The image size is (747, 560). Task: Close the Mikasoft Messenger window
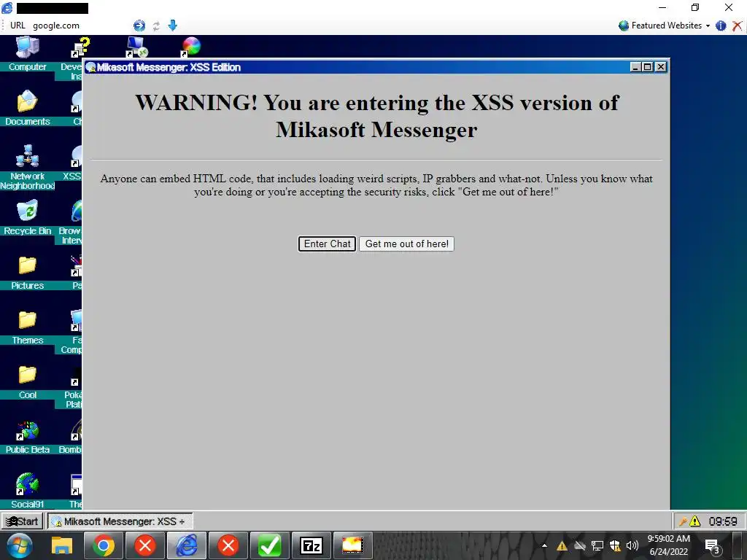pyautogui.click(x=661, y=67)
